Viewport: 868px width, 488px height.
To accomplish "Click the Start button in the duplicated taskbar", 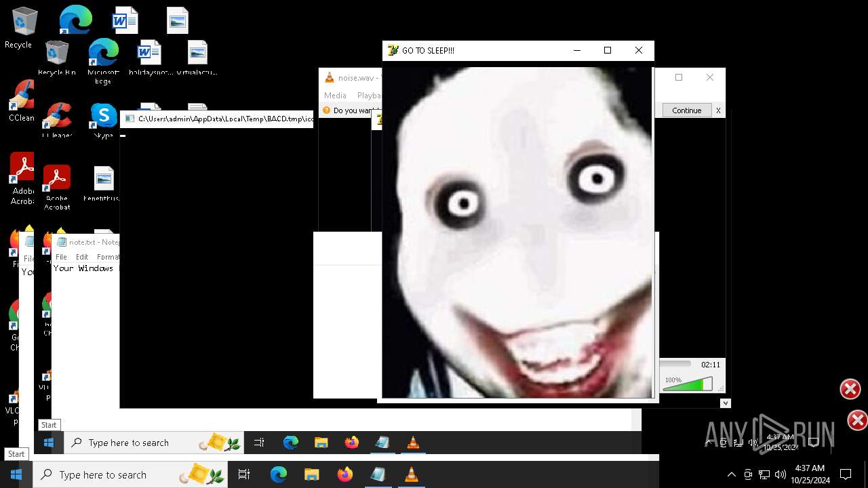I will [x=48, y=443].
